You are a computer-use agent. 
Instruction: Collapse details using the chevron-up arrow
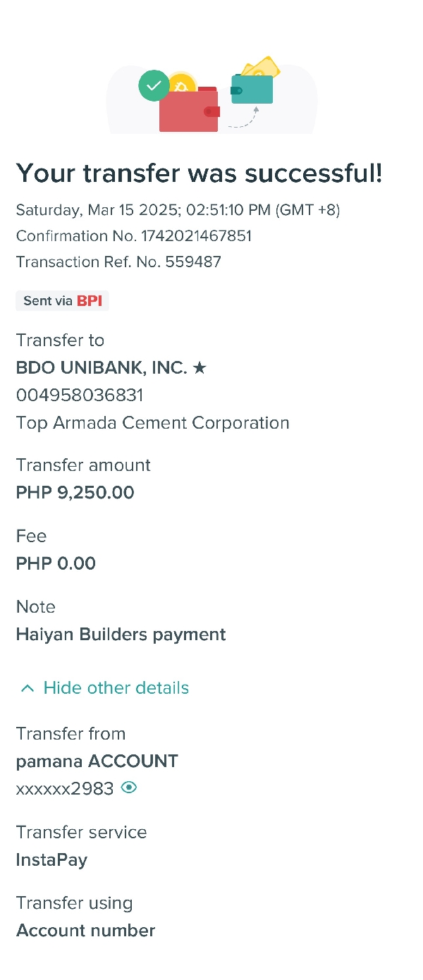tap(27, 688)
